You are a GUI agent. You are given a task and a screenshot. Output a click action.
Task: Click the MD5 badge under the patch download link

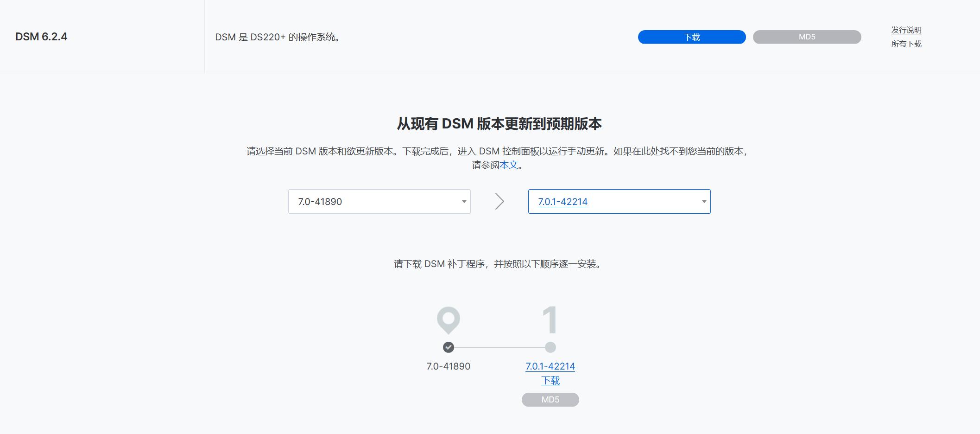tap(550, 399)
